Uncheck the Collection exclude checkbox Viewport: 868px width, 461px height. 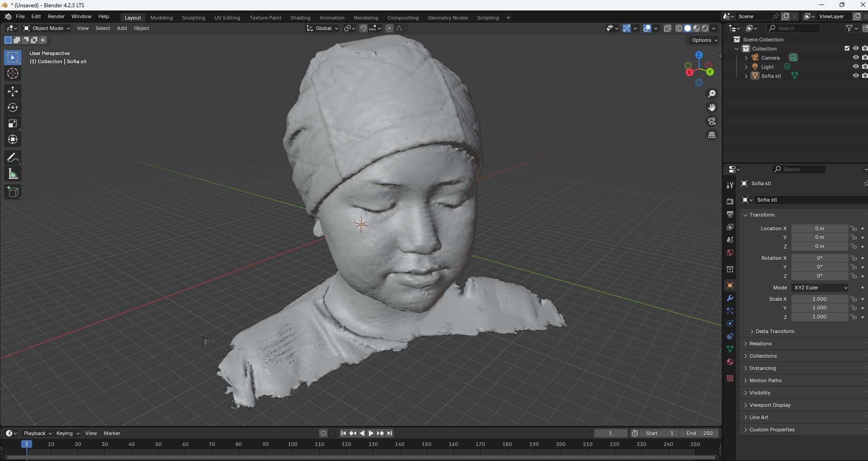click(x=847, y=49)
